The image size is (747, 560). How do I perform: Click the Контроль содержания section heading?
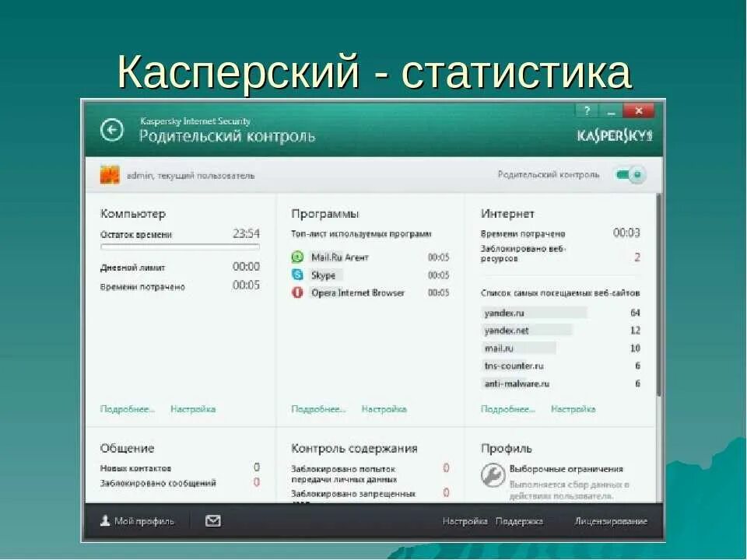[355, 448]
